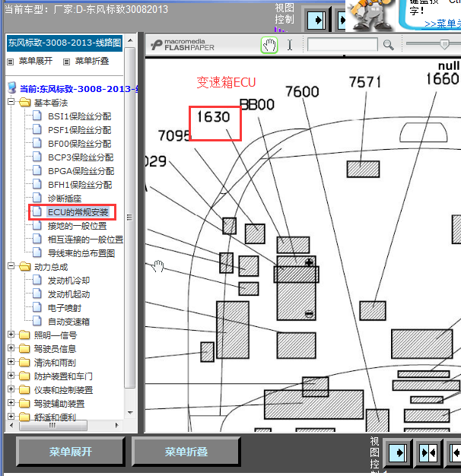Click 菜单展开 text in the sidebar
The width and height of the screenshot is (461, 476).
36,61
